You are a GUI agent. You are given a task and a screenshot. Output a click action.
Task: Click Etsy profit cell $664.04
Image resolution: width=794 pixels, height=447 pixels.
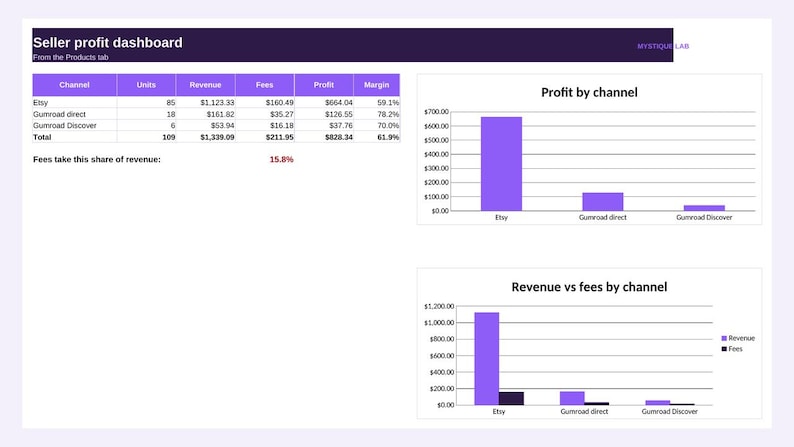coord(324,102)
